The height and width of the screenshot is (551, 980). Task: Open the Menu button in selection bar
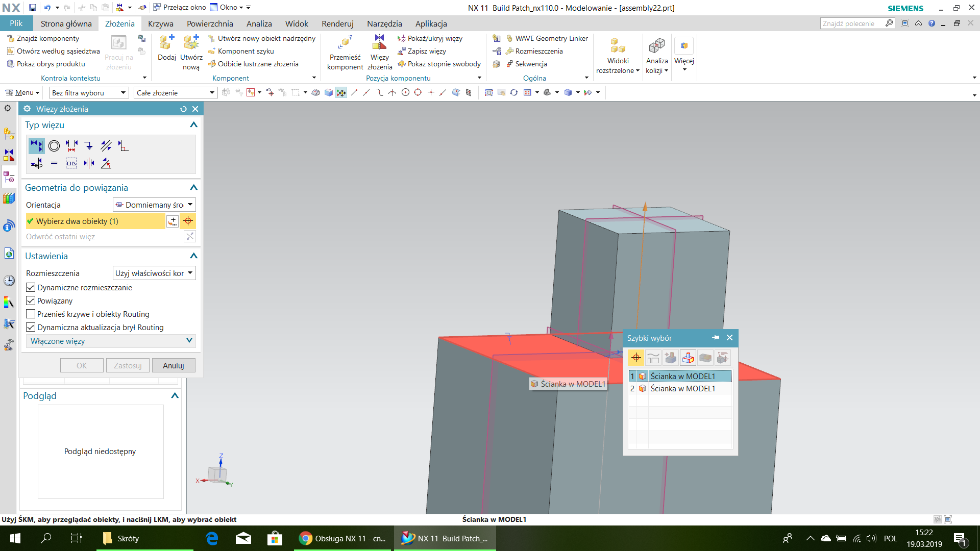[x=22, y=93]
